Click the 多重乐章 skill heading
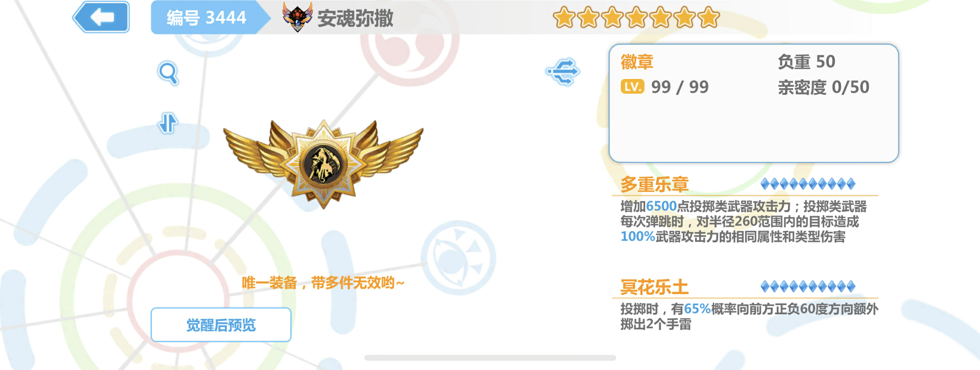Image resolution: width=980 pixels, height=370 pixels. pos(654,184)
